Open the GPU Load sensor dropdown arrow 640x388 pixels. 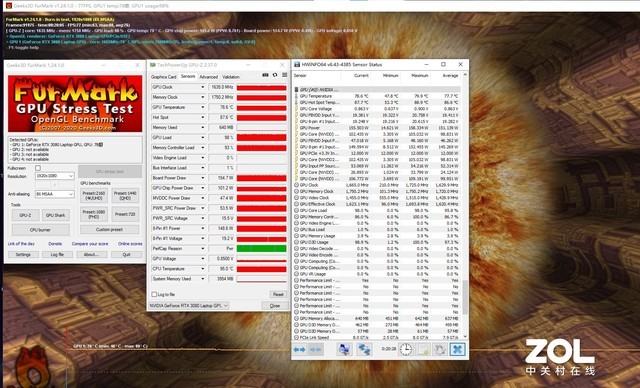[x=202, y=137]
